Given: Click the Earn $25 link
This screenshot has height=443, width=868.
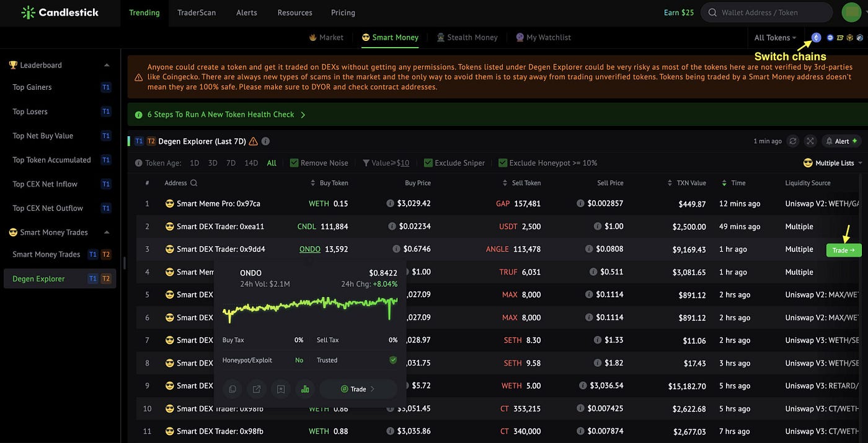Looking at the screenshot, I should pos(679,12).
